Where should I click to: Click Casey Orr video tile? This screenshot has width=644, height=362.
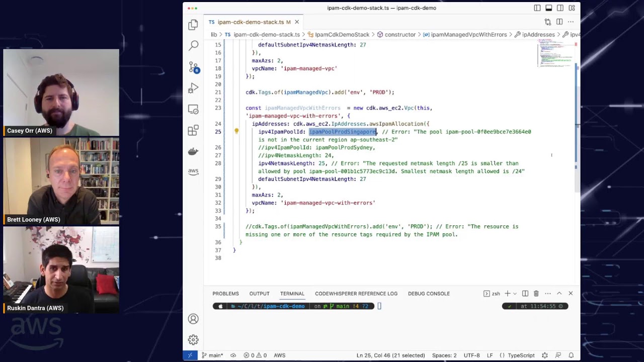pyautogui.click(x=61, y=93)
